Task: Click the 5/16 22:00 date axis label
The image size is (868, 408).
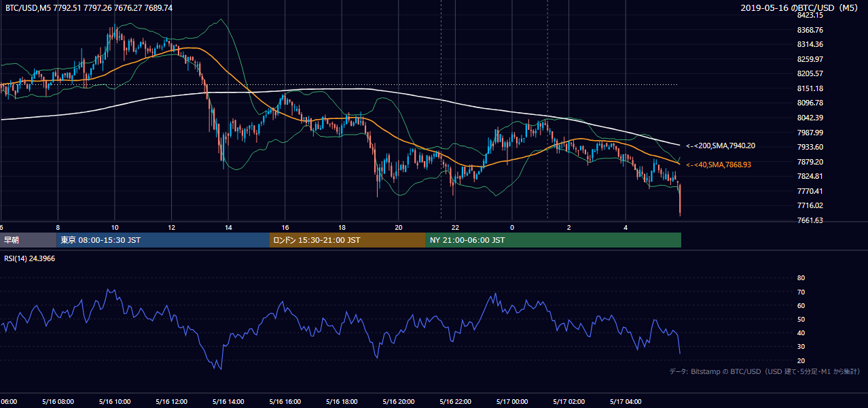Action: click(x=455, y=401)
